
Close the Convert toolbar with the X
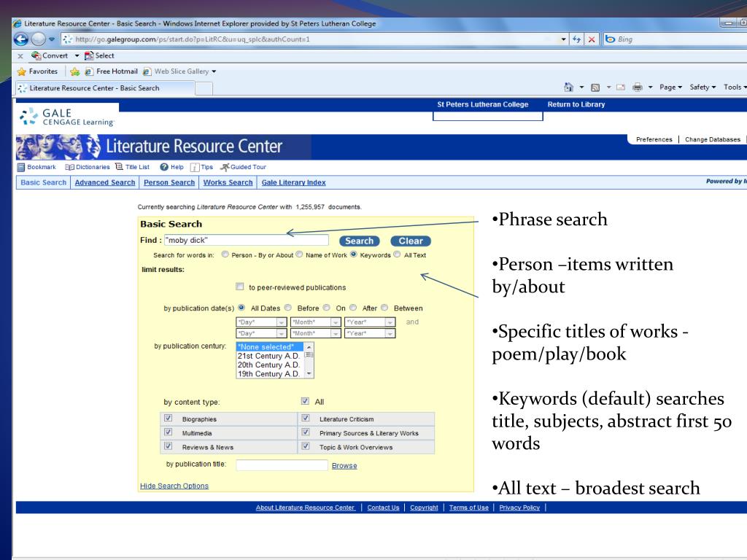click(20, 56)
